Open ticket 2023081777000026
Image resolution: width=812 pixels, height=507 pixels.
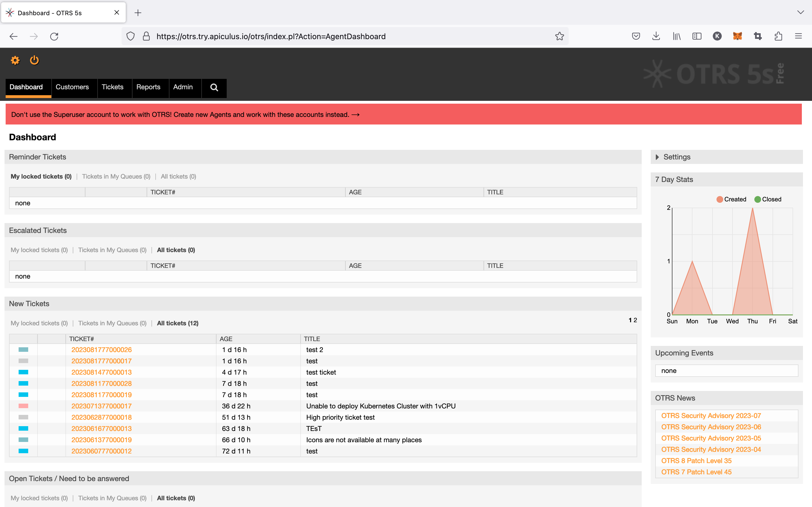point(101,349)
